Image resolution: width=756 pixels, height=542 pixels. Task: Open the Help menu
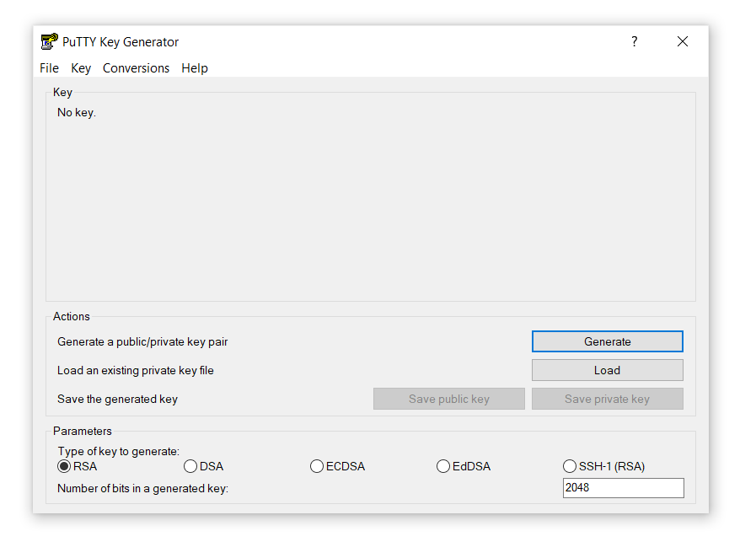195,68
